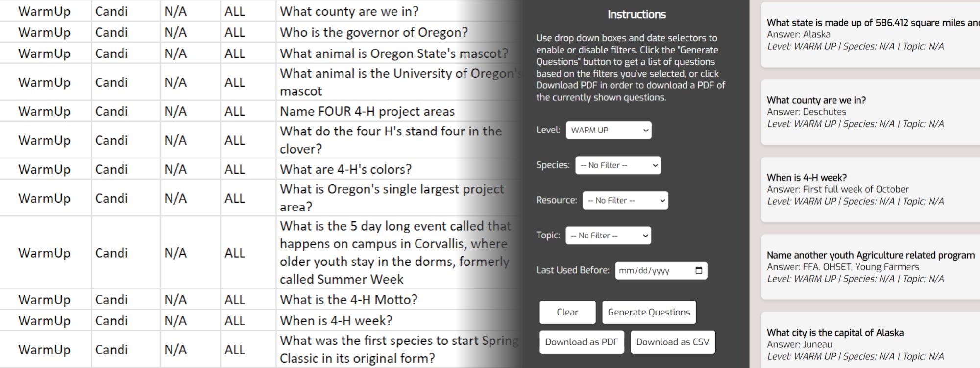Click Download as PDF

[x=582, y=342]
